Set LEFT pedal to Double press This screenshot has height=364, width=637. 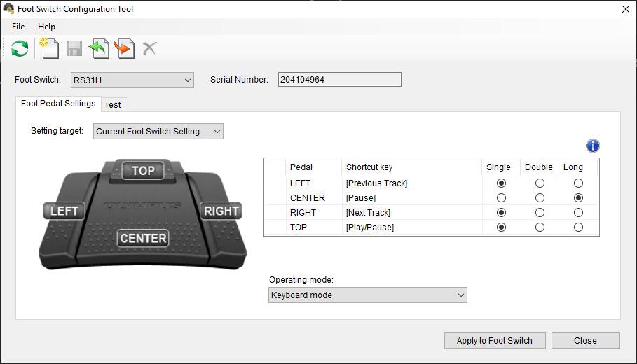[x=539, y=183]
